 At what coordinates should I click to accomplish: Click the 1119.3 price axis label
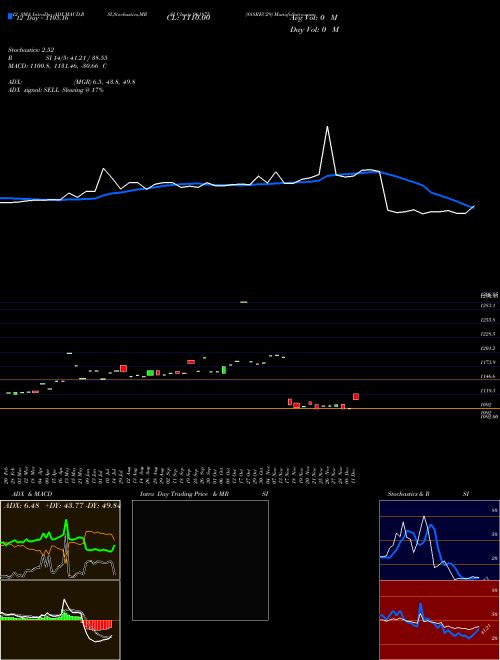pyautogui.click(x=488, y=391)
